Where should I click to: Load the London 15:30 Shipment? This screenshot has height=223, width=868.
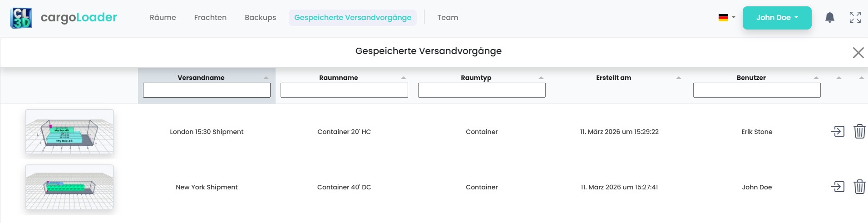837,132
